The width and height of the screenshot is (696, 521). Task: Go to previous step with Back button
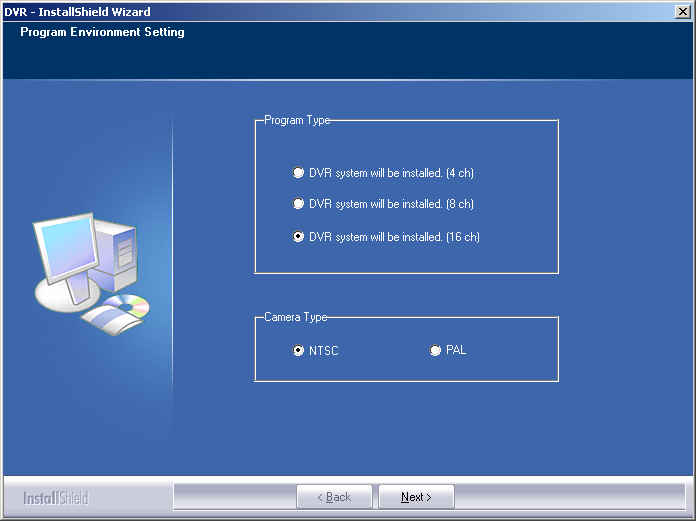[x=334, y=497]
